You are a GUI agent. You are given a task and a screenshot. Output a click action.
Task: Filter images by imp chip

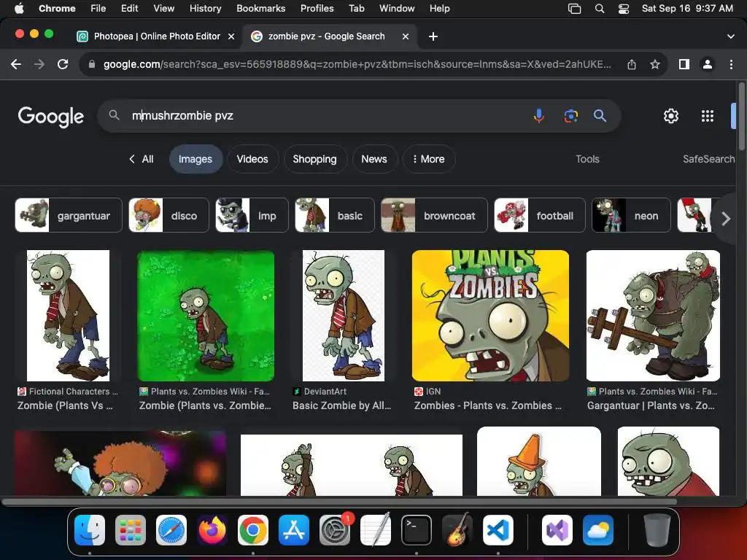[252, 215]
